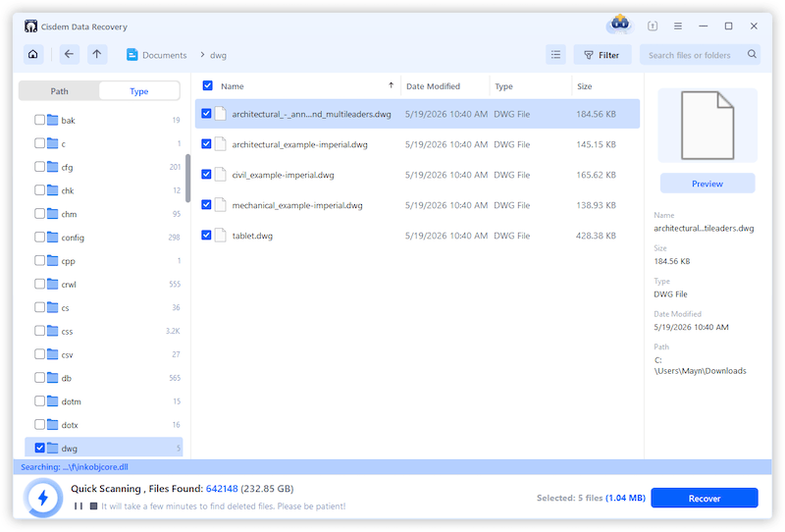The image size is (785, 532).
Task: Select the c folder icon
Action: (53, 143)
